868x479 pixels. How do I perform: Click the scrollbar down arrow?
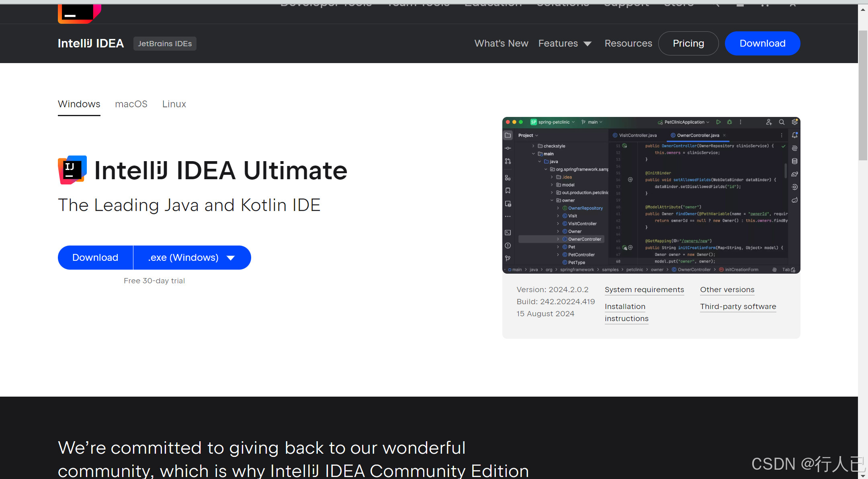tap(863, 475)
